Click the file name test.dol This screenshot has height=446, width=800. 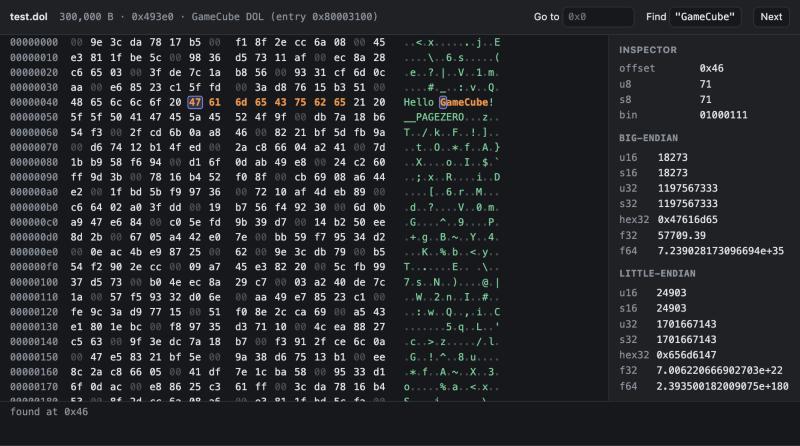coord(29,17)
